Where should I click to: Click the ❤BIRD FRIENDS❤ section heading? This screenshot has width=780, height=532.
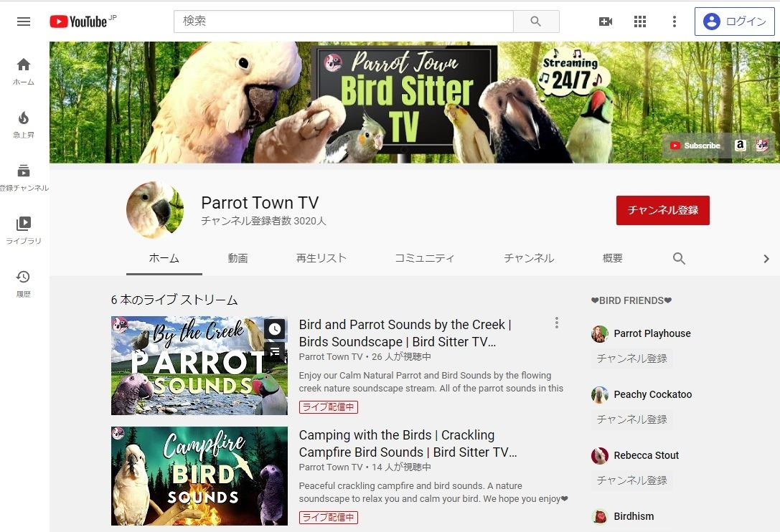631,300
